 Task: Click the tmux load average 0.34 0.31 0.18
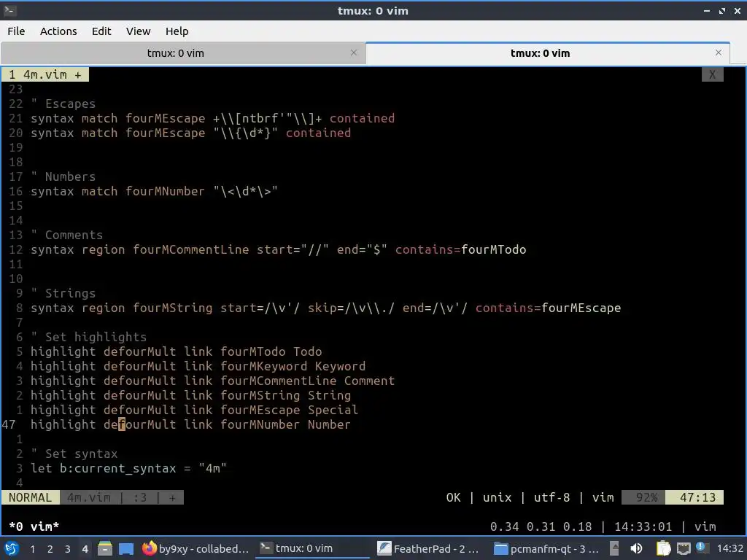pyautogui.click(x=541, y=526)
